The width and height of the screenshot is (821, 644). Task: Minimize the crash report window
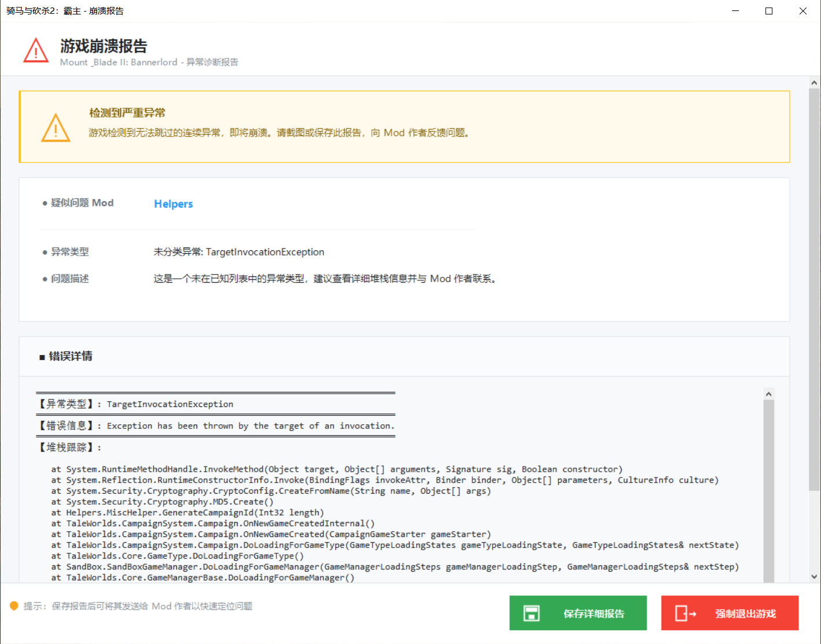pos(735,11)
